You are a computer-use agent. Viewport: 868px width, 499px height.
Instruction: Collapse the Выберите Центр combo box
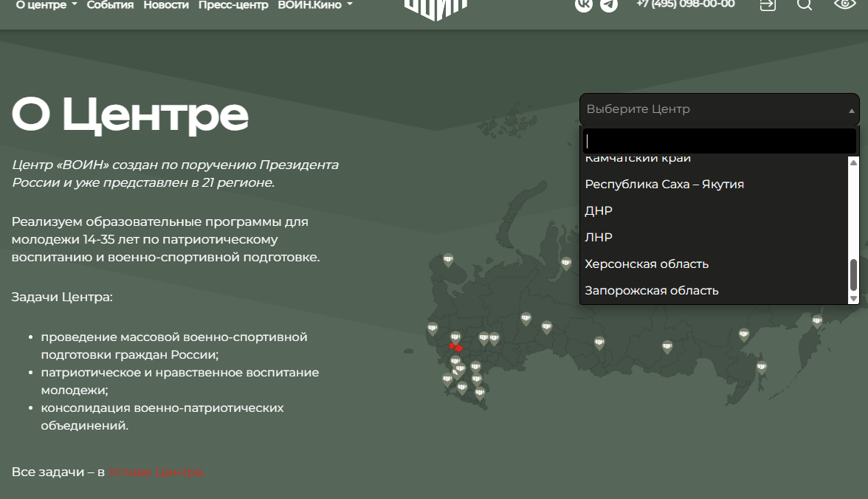pyautogui.click(x=719, y=109)
